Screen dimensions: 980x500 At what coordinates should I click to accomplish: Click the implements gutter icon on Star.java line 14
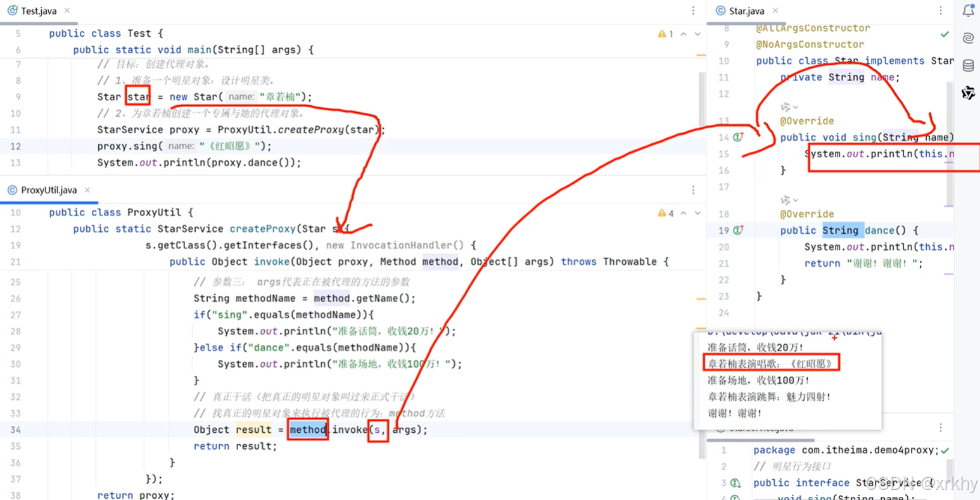[738, 137]
